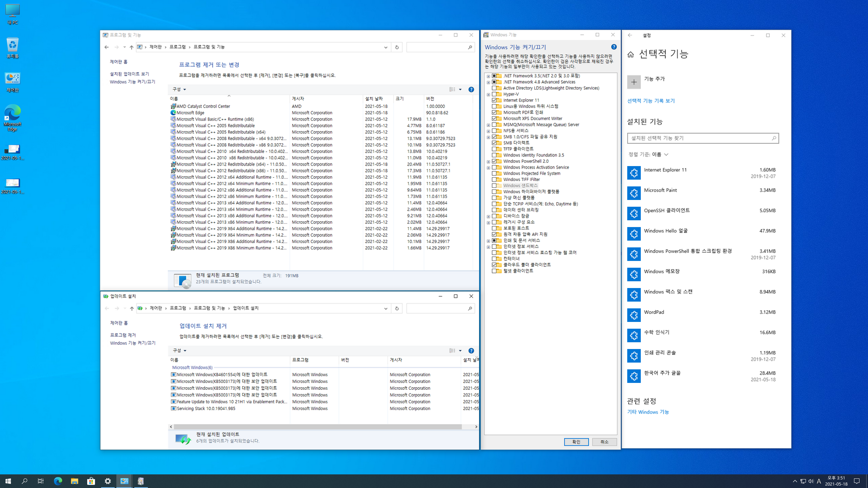Toggle Hyper-V checkbox
Screen dimensions: 868x488
tap(494, 94)
